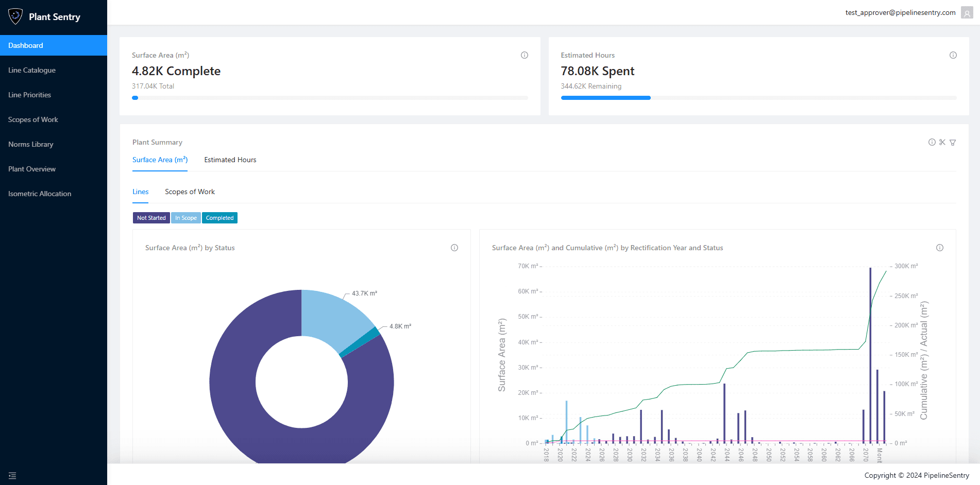Collapse the navigation sidebar
980x485 pixels.
point(12,475)
